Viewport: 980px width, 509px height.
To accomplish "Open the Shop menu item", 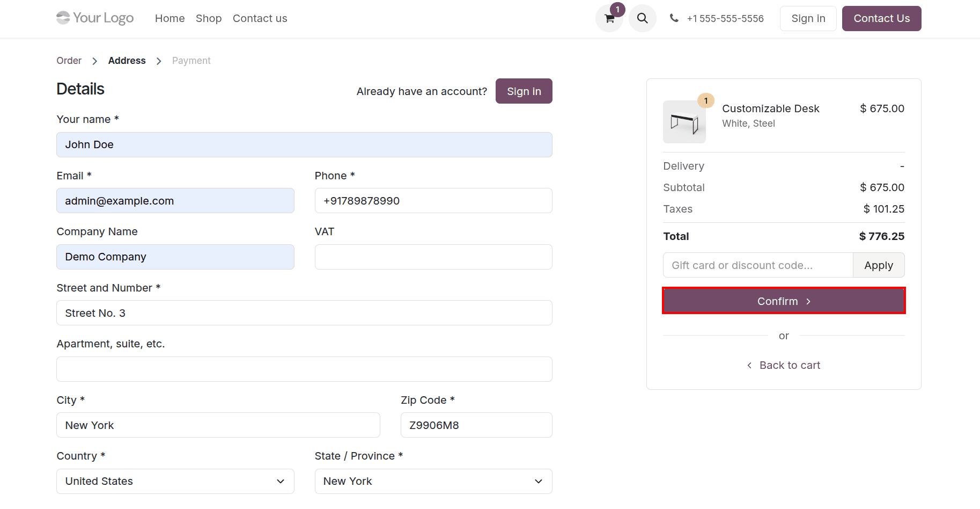I will (x=209, y=18).
